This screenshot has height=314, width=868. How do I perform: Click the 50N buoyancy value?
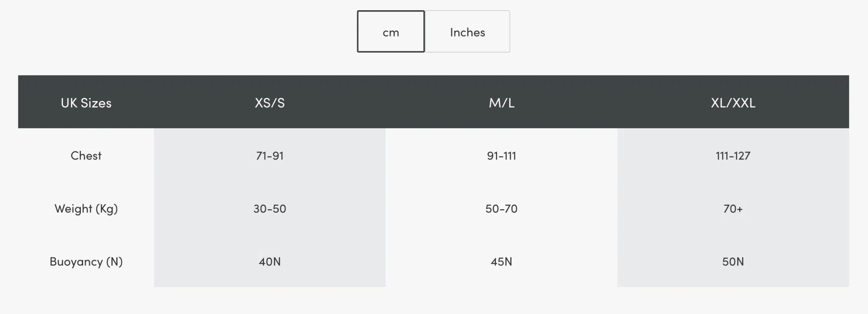point(733,262)
